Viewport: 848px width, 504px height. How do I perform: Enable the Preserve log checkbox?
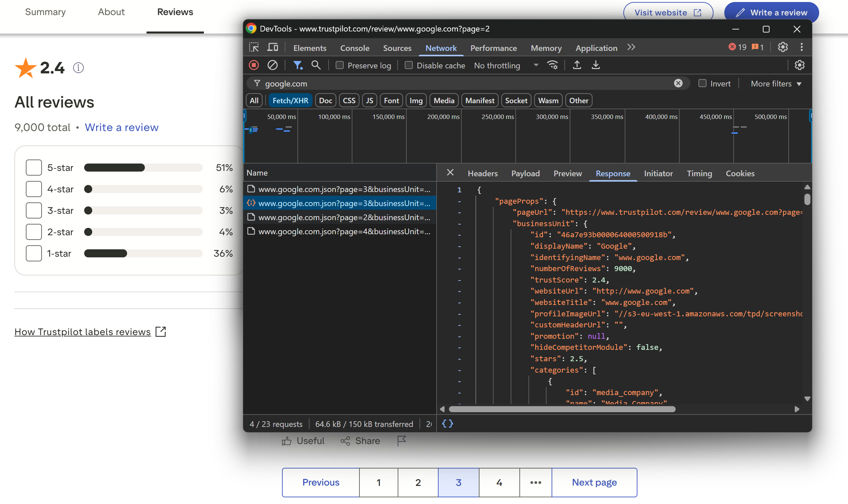[339, 65]
